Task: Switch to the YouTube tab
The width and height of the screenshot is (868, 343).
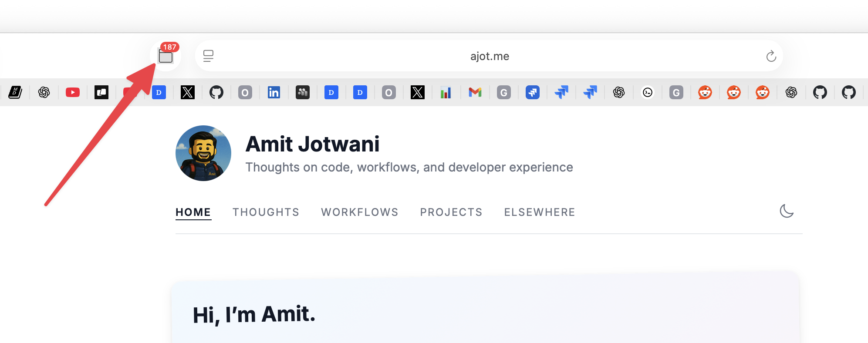Action: click(x=73, y=92)
